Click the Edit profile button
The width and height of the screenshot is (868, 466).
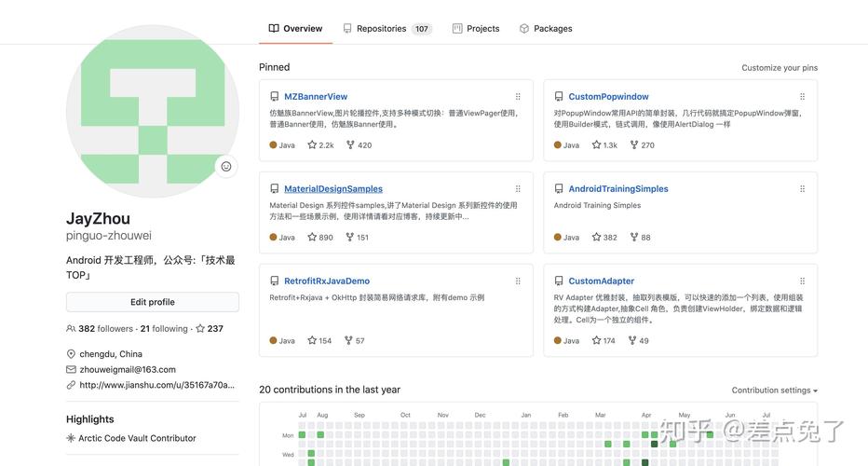153,302
